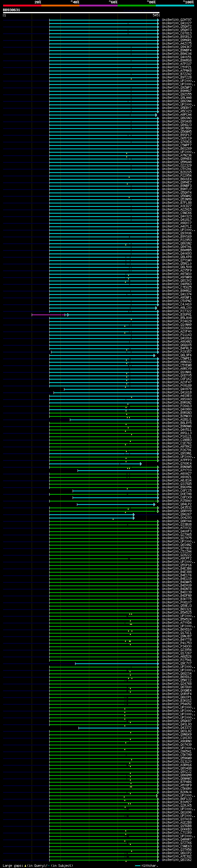The height and width of the screenshot is (868, 197).
Task: Select the UniRef100_P16121 label
Action: tap(177, 436)
